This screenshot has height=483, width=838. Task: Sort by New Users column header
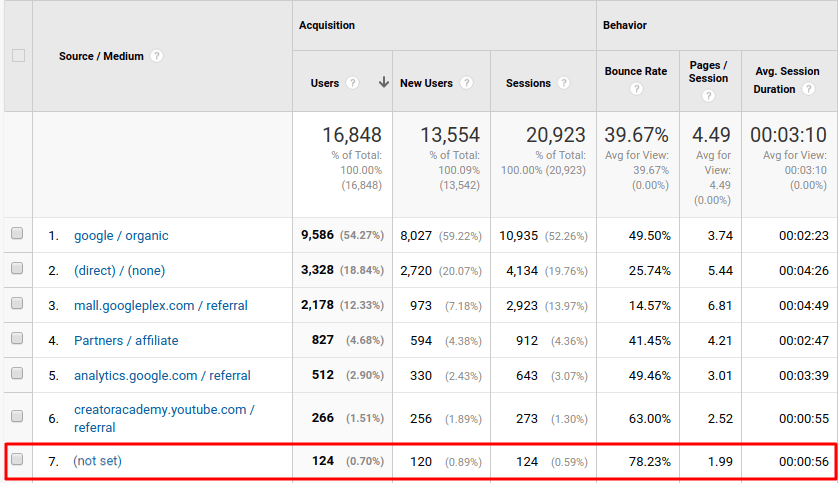(426, 83)
